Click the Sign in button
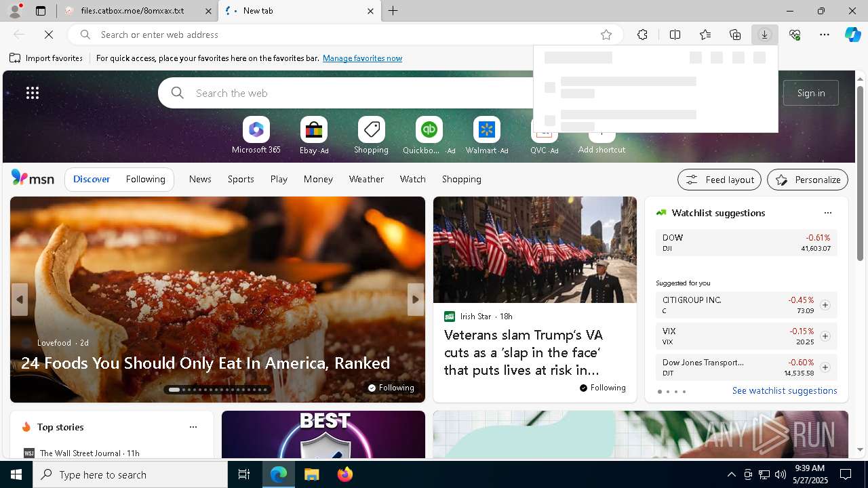This screenshot has width=868, height=488. pos(811,93)
